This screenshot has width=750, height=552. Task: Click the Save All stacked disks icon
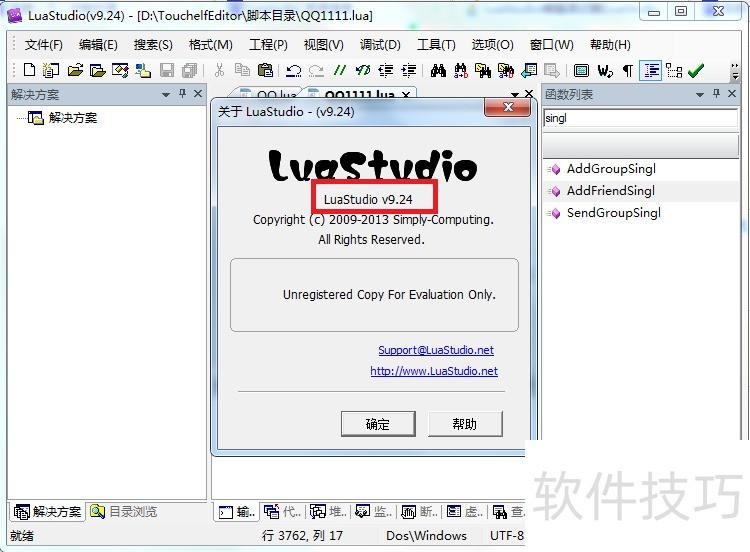189,70
